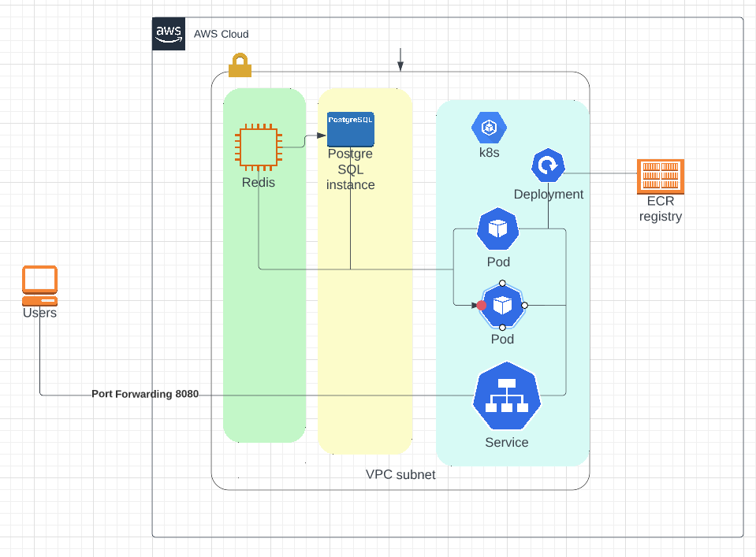The width and height of the screenshot is (756, 557).
Task: Click the 'ECR registry' label
Action: point(661,209)
